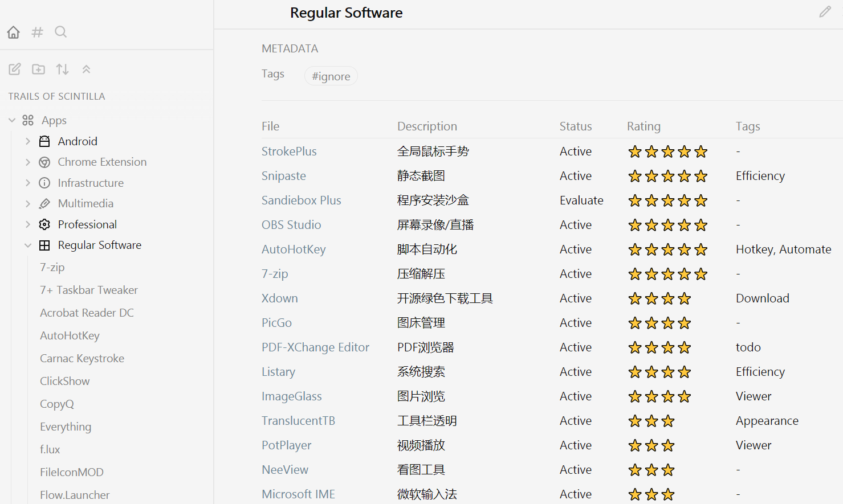The width and height of the screenshot is (843, 504).
Task: Click the Rating column header
Action: pyautogui.click(x=644, y=126)
